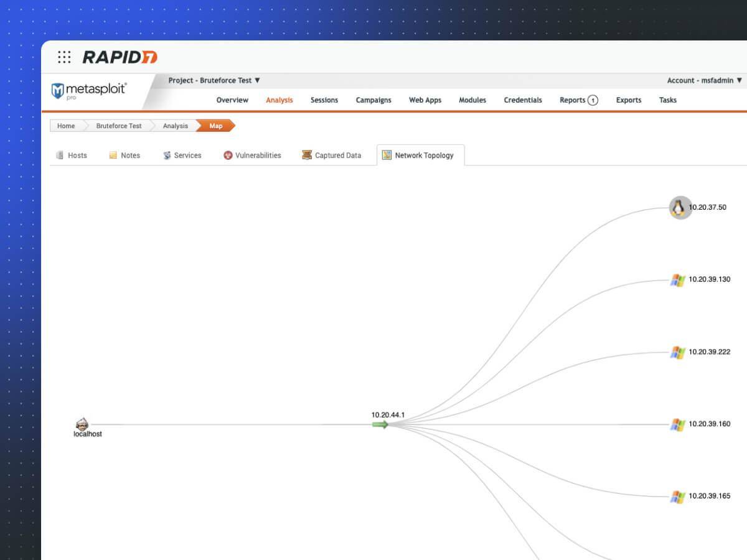Select the Windows host icon for 10.20.39.222

[x=677, y=352]
